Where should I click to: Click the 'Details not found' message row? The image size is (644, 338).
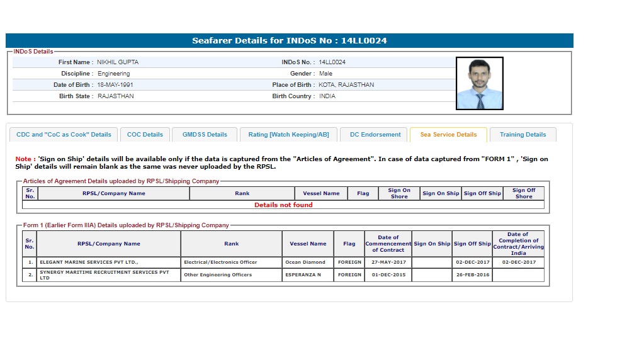[283, 205]
